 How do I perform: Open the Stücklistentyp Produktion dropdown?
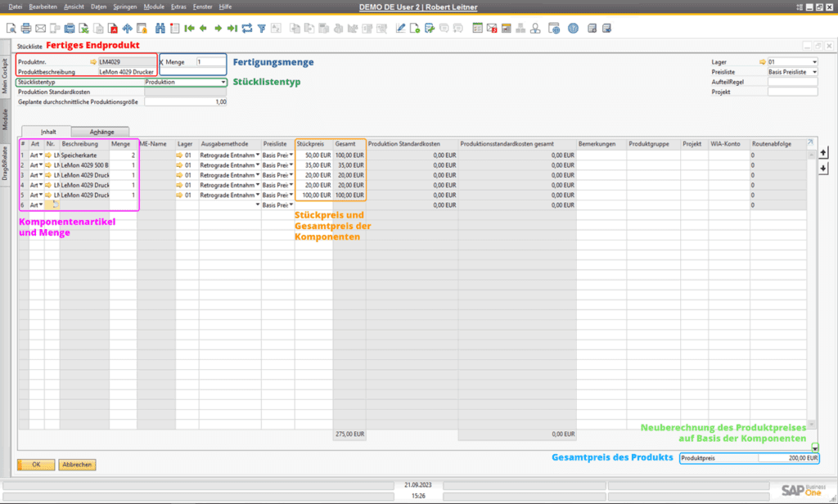click(223, 83)
